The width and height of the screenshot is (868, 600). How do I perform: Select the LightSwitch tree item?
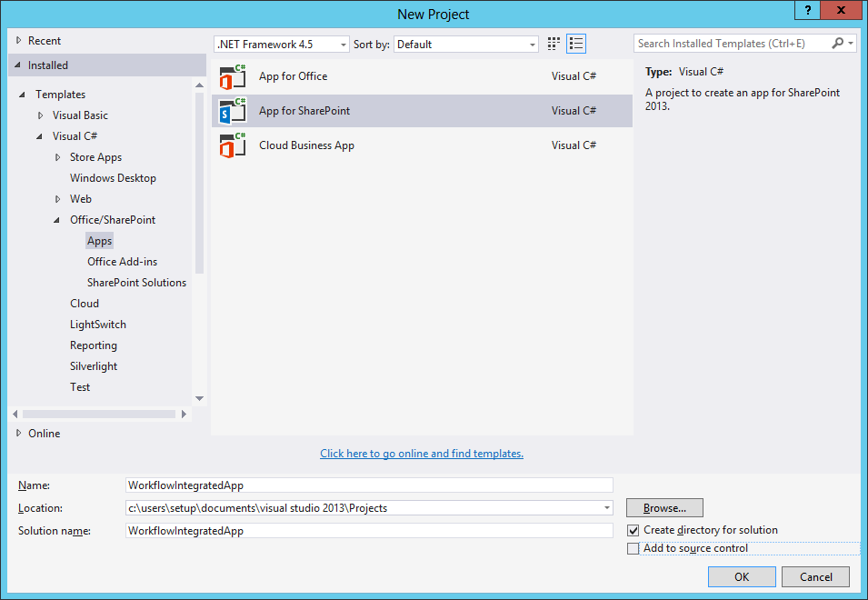[98, 325]
